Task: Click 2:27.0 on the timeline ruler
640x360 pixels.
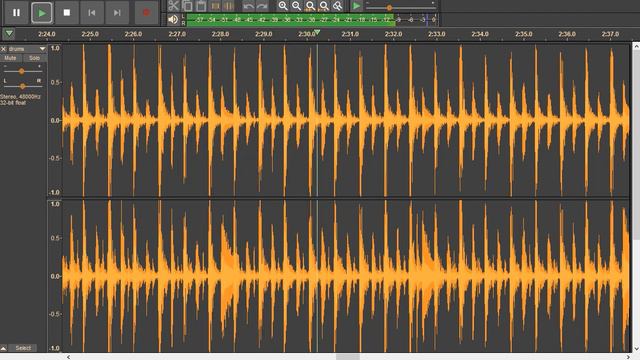Action: click(x=177, y=34)
